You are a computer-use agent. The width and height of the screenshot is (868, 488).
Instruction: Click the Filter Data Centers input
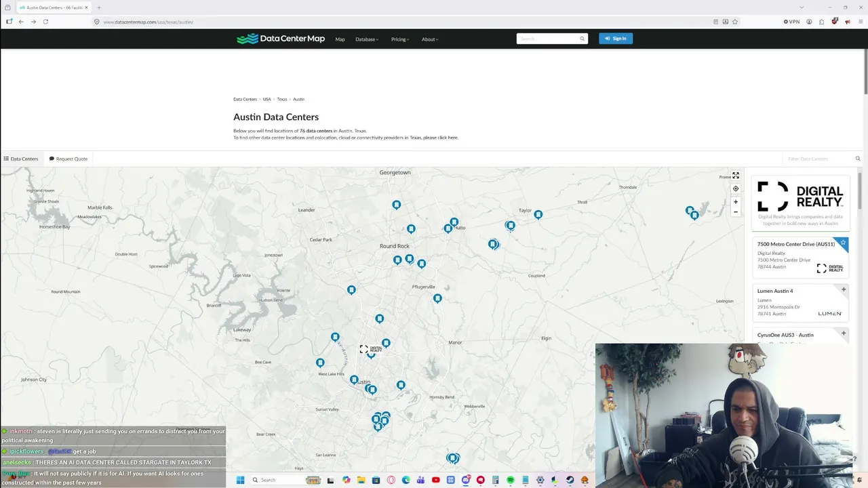(x=817, y=159)
